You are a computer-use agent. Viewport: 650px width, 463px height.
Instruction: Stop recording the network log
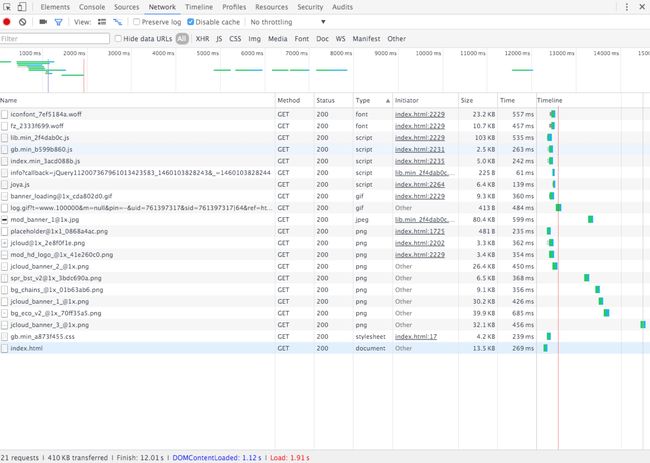(x=7, y=22)
